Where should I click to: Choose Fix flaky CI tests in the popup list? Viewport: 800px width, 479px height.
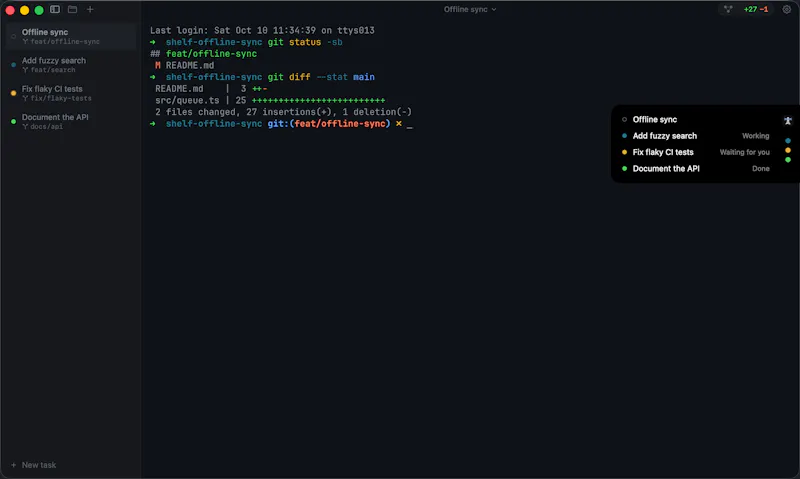[x=663, y=152]
